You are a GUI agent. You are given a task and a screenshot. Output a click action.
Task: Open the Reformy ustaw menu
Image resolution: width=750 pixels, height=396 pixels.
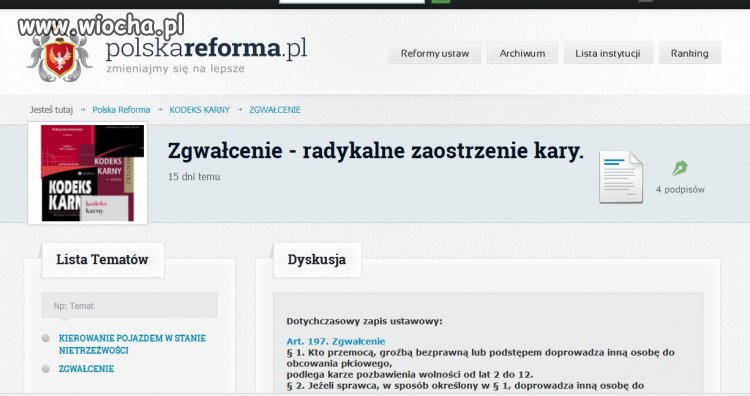click(x=435, y=53)
